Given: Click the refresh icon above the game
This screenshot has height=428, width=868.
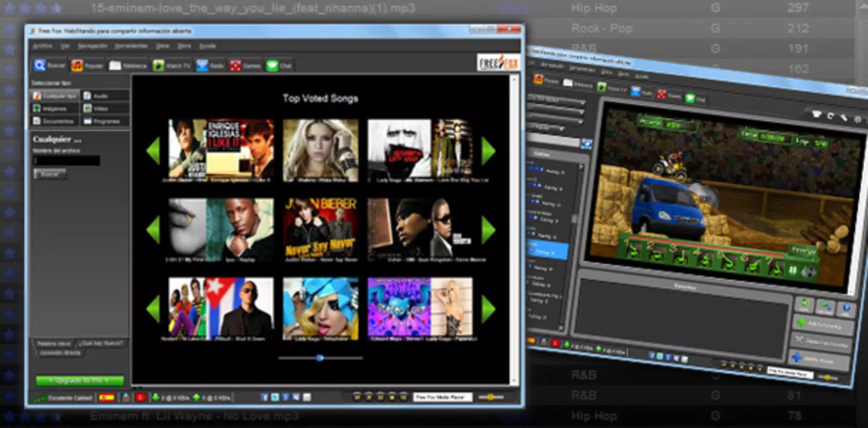Looking at the screenshot, I should (831, 116).
